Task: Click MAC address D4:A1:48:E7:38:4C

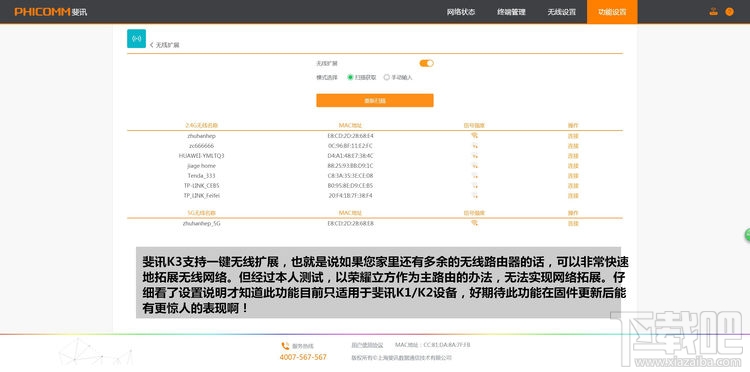Action: 351,156
